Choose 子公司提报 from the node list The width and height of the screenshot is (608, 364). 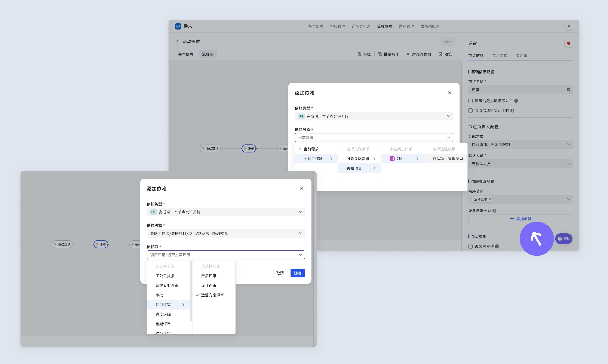point(168,276)
